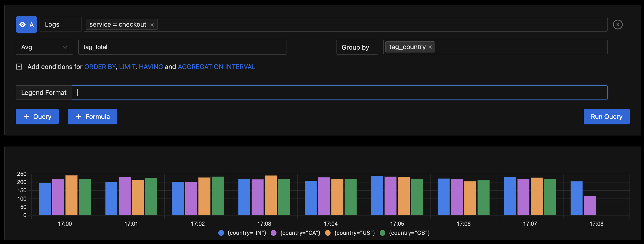The height and width of the screenshot is (244, 644).
Task: Click the Group by label
Action: [x=355, y=47]
